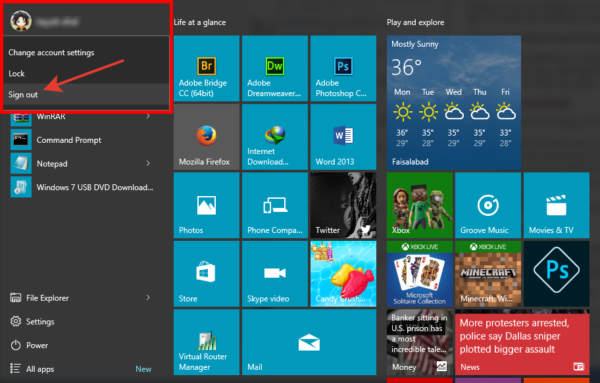Open the Word 2013 tile
The width and height of the screenshot is (600, 383).
[343, 137]
